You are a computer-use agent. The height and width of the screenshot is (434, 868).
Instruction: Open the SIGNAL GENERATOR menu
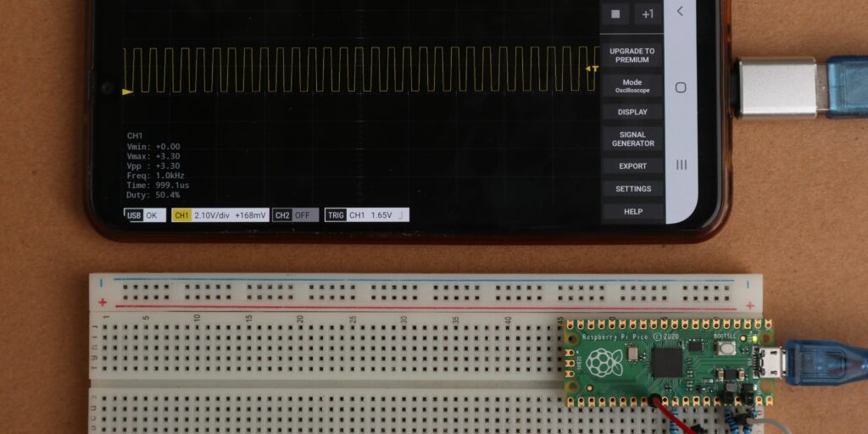(632, 139)
